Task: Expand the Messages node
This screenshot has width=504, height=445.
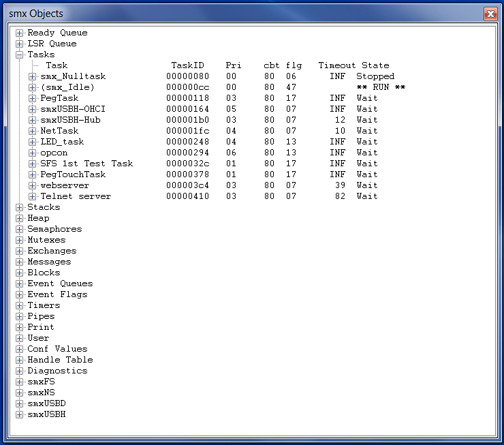Action: (x=19, y=262)
